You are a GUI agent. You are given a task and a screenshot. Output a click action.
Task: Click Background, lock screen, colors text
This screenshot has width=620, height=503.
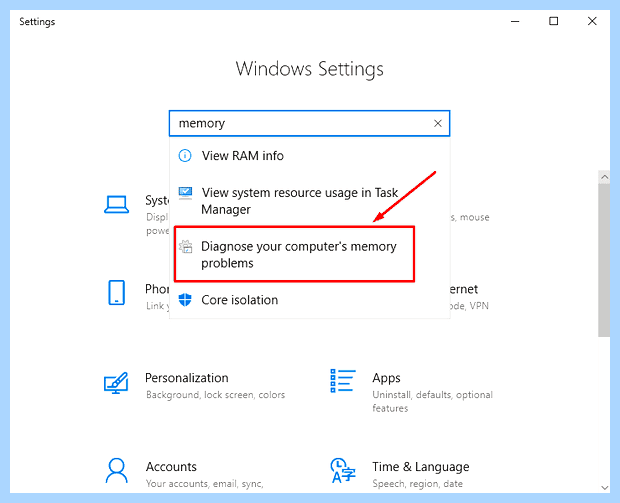pyautogui.click(x=215, y=395)
